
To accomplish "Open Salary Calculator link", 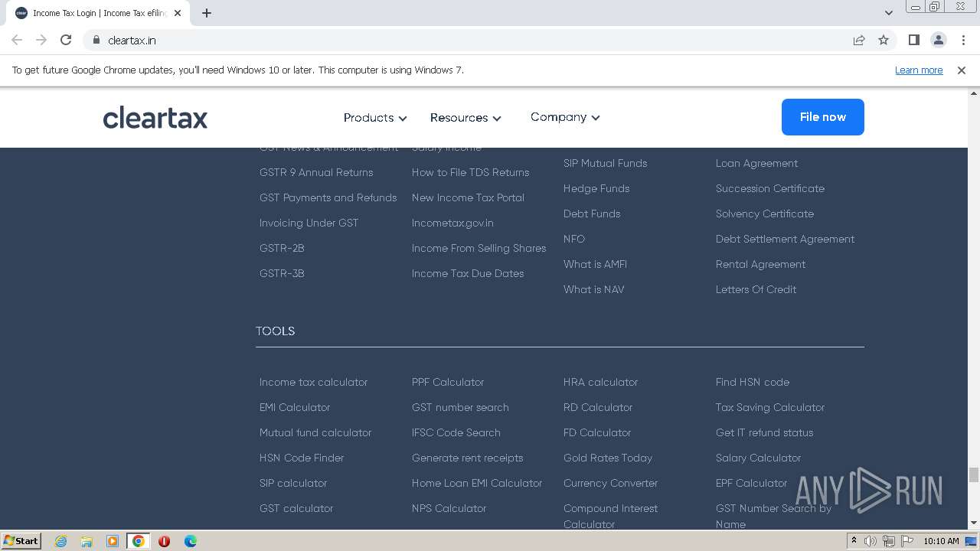I will point(759,458).
